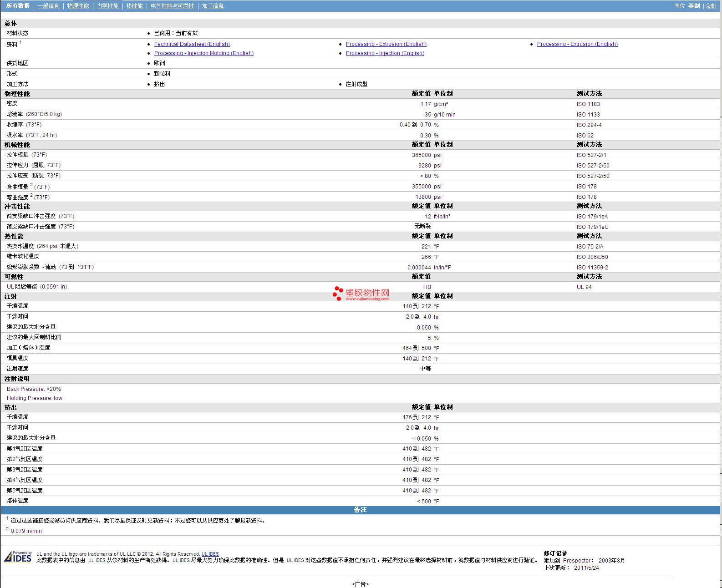This screenshot has width=722, height=588.
Task: Click footnote marker 1 beside 资料
Action: coord(20,42)
